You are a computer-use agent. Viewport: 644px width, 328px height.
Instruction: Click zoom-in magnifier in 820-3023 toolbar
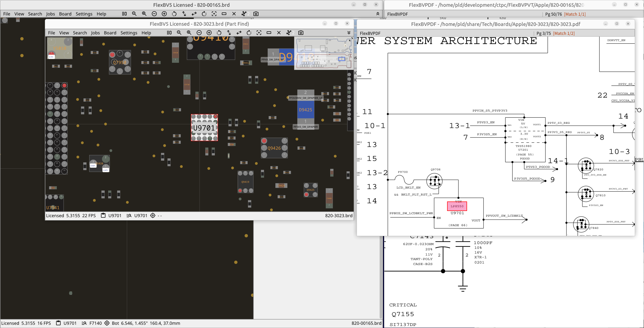[x=189, y=33]
